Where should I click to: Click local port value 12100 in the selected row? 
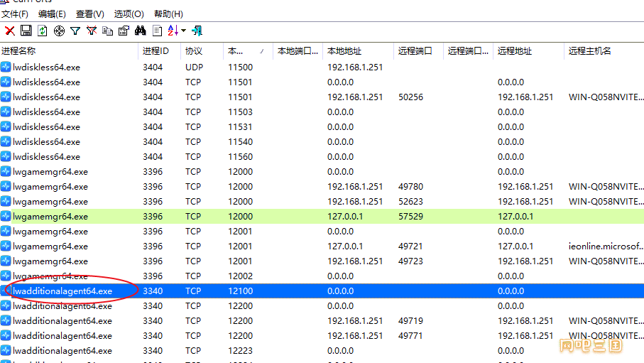point(240,291)
